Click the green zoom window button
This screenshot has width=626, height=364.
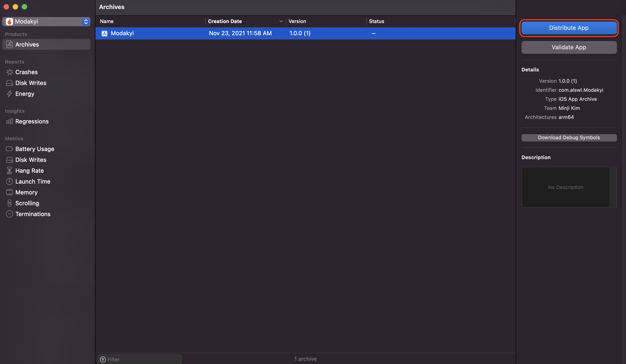24,7
